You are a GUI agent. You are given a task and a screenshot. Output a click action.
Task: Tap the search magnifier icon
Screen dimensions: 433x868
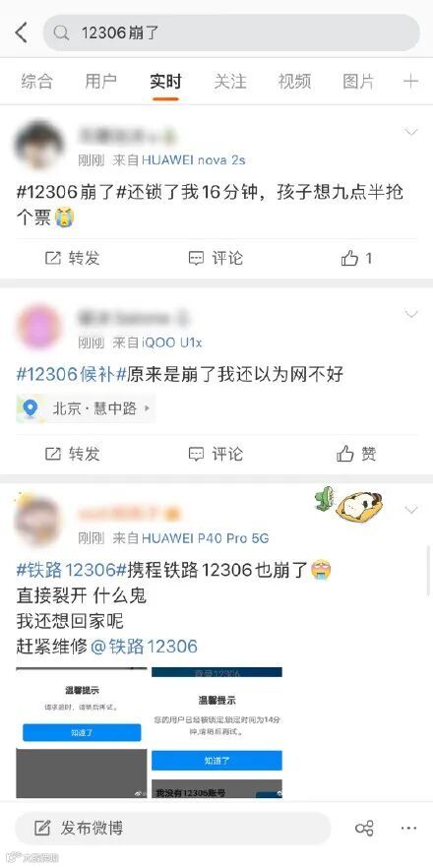pos(61,33)
